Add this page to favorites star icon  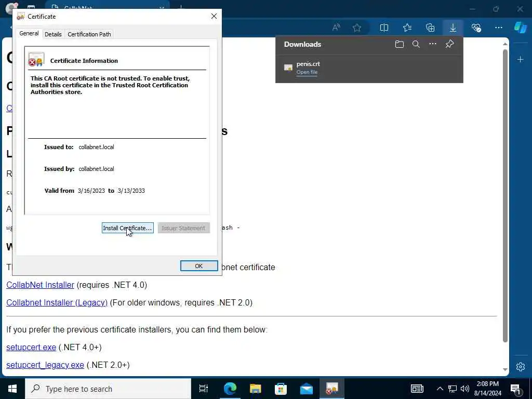coord(356,28)
